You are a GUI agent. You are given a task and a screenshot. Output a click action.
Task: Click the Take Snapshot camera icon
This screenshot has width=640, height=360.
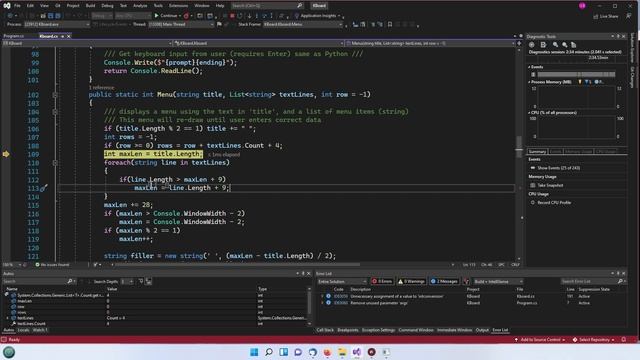click(533, 185)
